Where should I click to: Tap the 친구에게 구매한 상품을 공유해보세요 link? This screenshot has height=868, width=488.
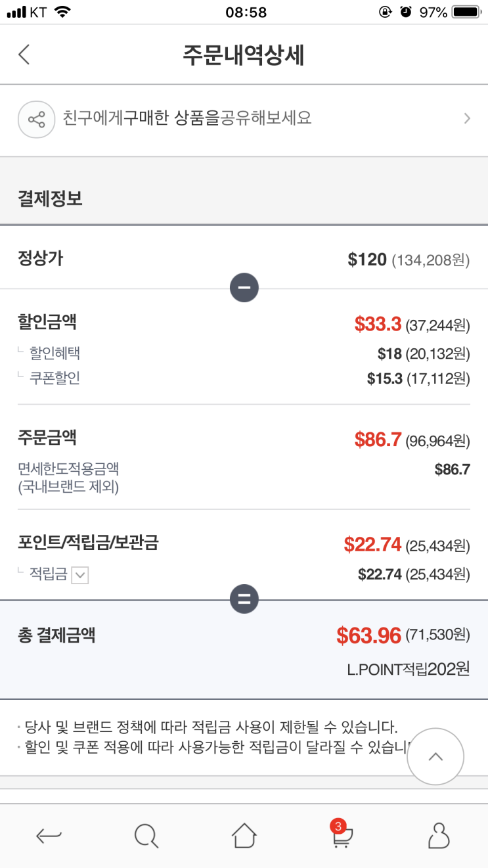[x=187, y=119]
